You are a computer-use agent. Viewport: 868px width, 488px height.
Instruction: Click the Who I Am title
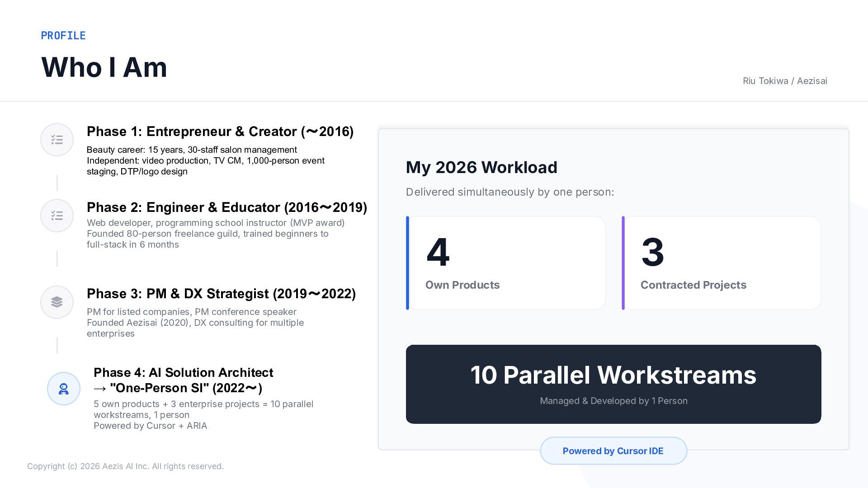[104, 67]
